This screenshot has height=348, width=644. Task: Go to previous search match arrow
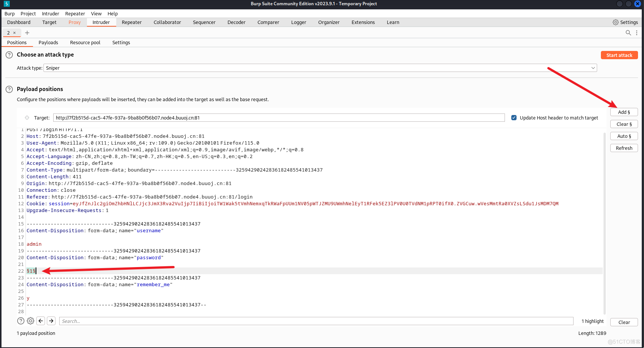coord(41,321)
